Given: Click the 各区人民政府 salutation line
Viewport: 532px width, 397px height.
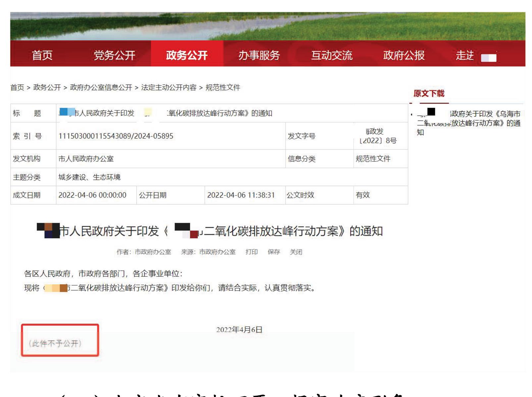Looking at the screenshot, I should point(103,274).
